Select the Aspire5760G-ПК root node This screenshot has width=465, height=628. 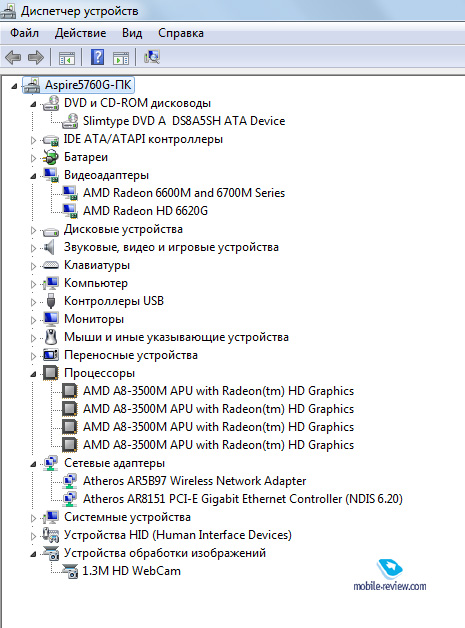[88, 85]
